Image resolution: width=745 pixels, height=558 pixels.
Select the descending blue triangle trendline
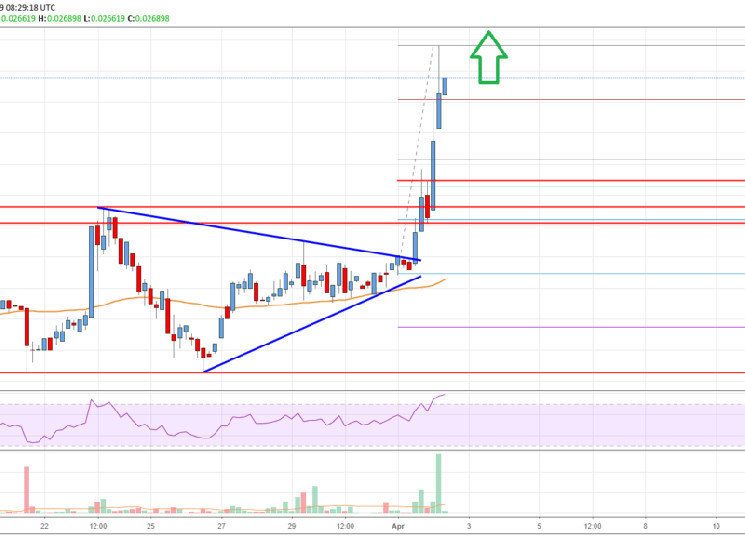tap(259, 234)
